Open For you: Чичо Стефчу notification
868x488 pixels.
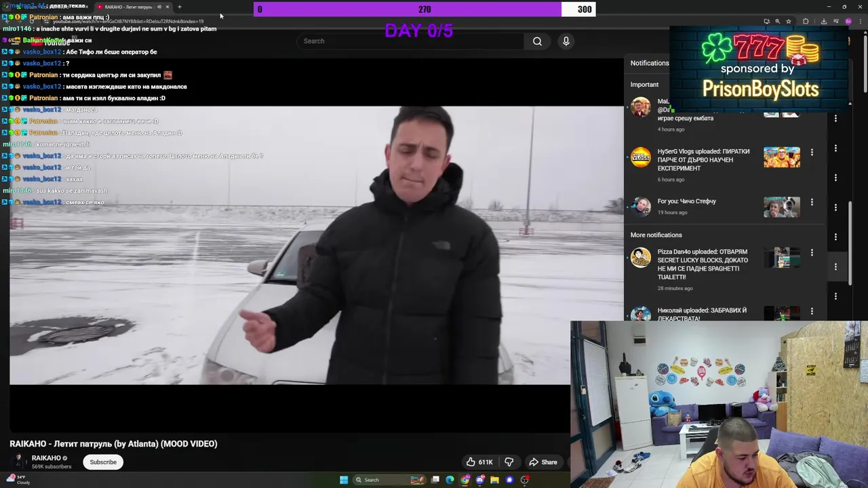coord(686,201)
